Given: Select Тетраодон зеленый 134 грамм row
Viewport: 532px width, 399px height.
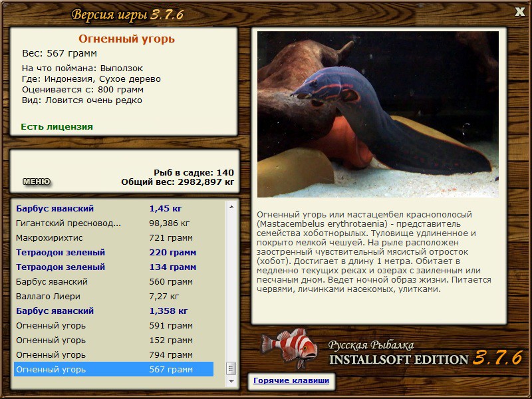Looking at the screenshot, I should point(114,267).
